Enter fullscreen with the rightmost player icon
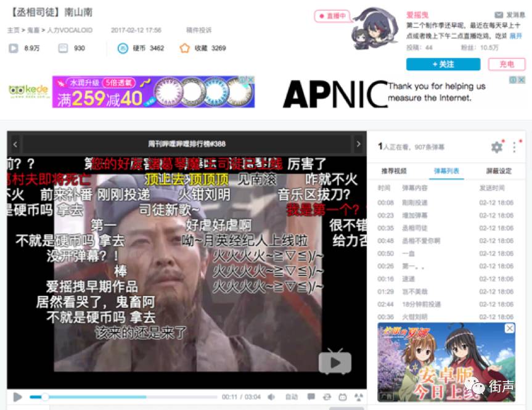 click(359, 397)
